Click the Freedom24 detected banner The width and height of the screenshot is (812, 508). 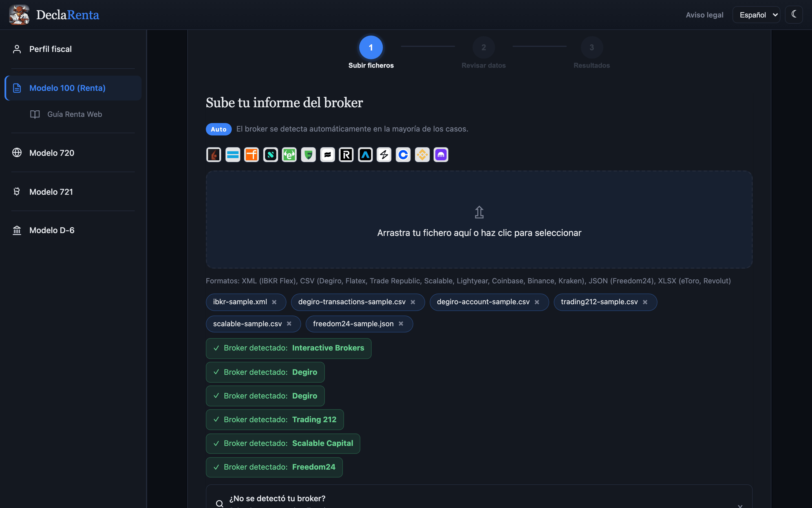click(274, 467)
